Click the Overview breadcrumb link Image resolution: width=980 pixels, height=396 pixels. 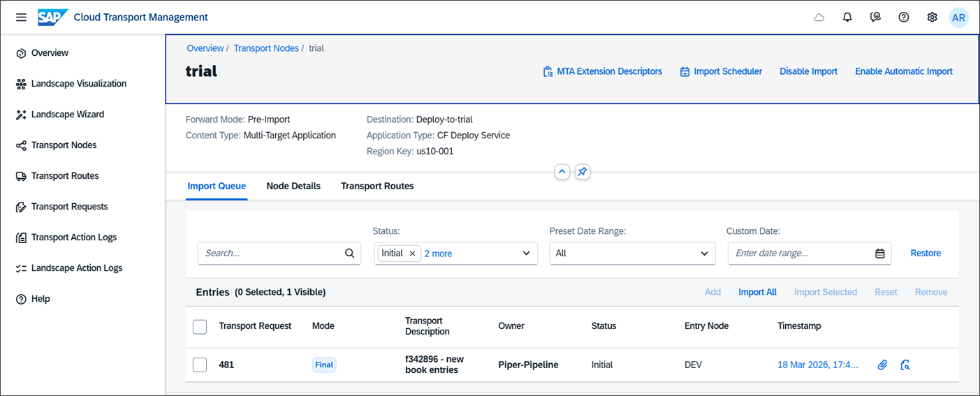coord(205,48)
